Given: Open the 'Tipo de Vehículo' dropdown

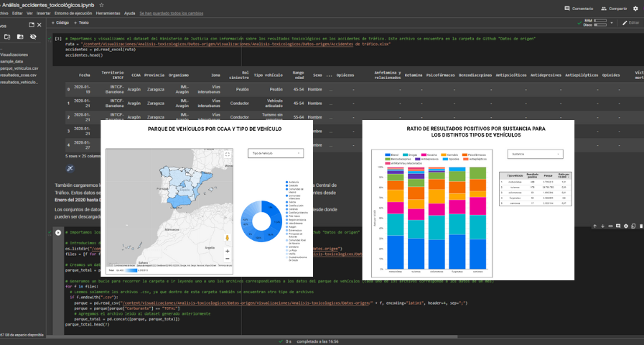Looking at the screenshot, I should [276, 153].
